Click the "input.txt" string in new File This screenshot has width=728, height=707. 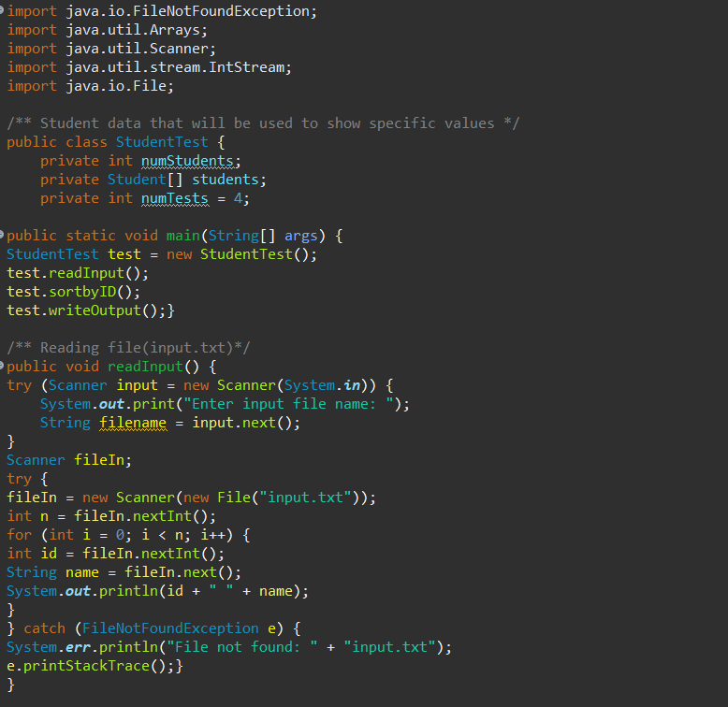coord(305,498)
